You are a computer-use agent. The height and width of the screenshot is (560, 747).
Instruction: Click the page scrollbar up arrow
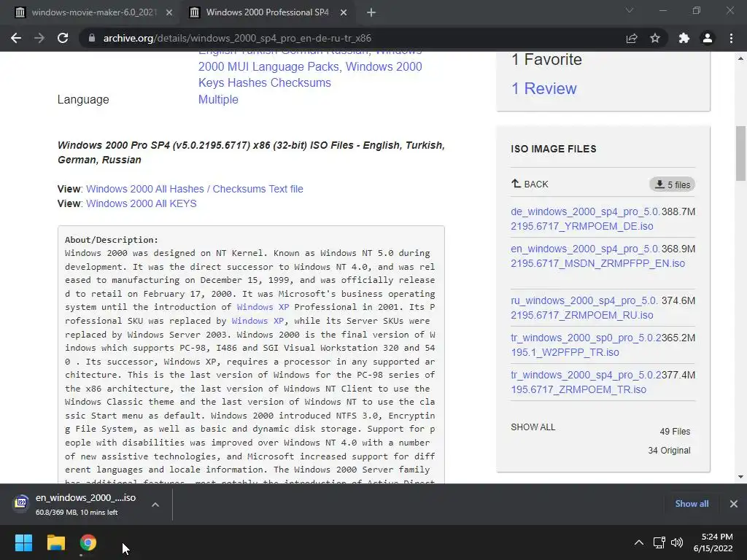click(x=741, y=58)
